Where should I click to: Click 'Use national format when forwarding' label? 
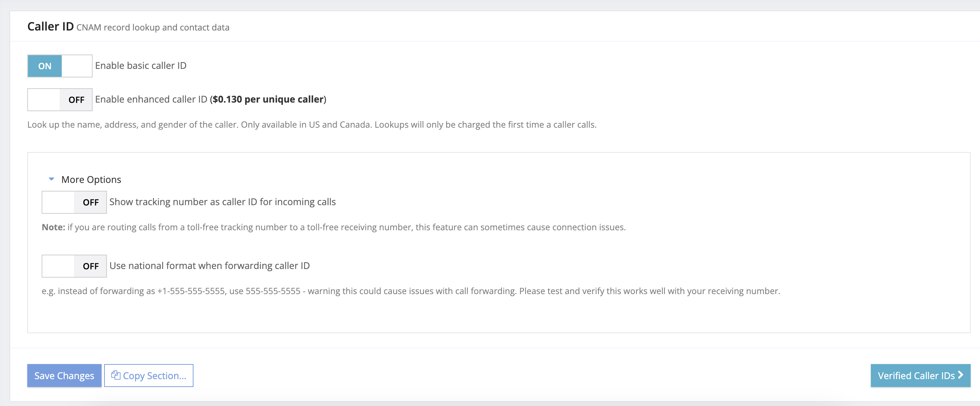209,266
